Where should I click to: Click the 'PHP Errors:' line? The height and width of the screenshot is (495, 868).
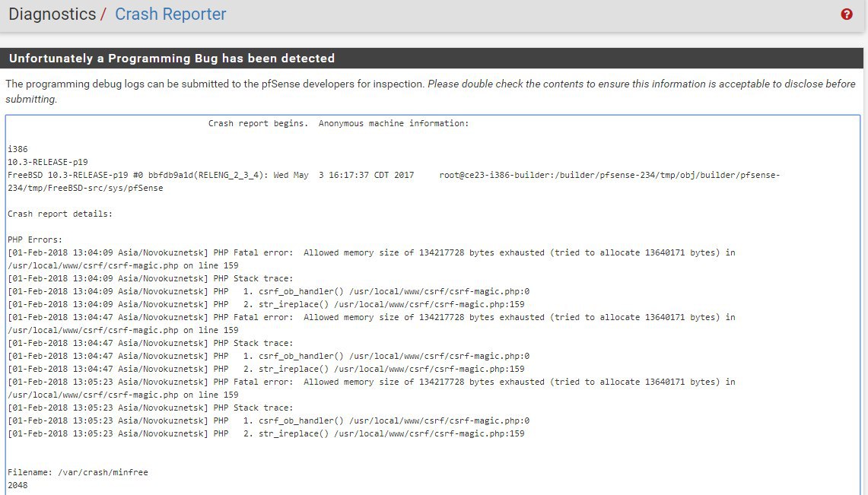pyautogui.click(x=35, y=240)
